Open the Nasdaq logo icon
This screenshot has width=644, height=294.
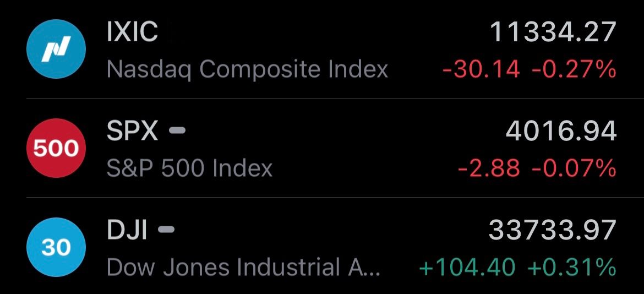point(56,49)
